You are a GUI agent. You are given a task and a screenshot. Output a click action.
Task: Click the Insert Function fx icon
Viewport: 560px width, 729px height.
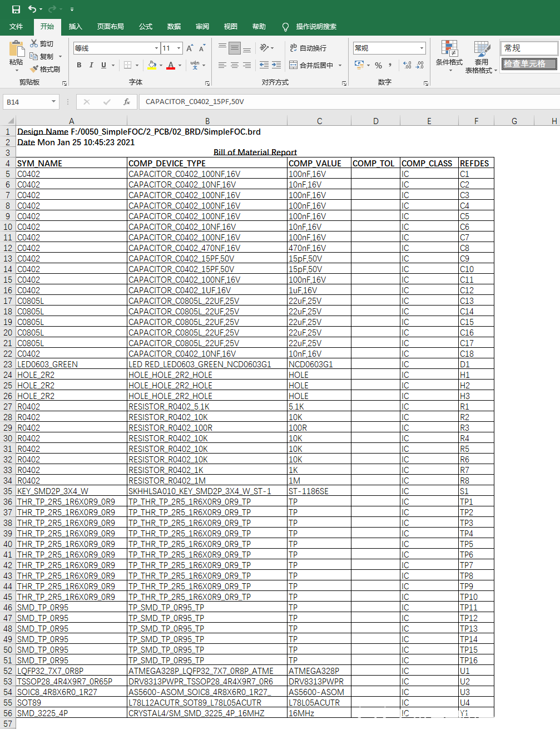coord(127,102)
